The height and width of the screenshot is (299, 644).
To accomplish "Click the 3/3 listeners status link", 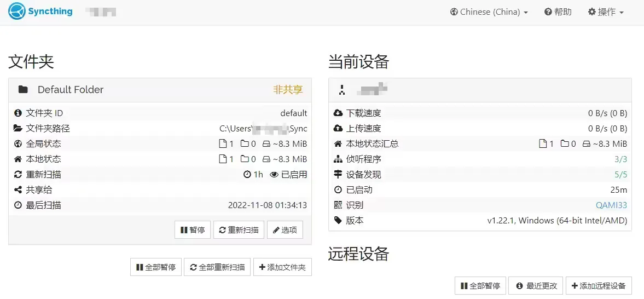I will (620, 159).
